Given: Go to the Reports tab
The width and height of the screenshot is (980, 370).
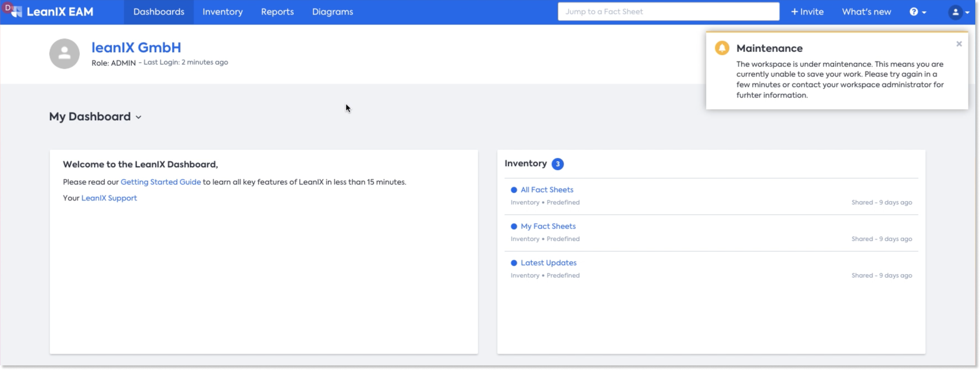Looking at the screenshot, I should pyautogui.click(x=277, y=12).
